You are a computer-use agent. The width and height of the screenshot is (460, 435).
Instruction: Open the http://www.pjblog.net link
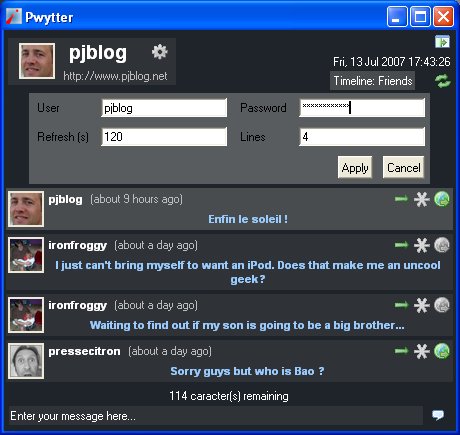115,76
